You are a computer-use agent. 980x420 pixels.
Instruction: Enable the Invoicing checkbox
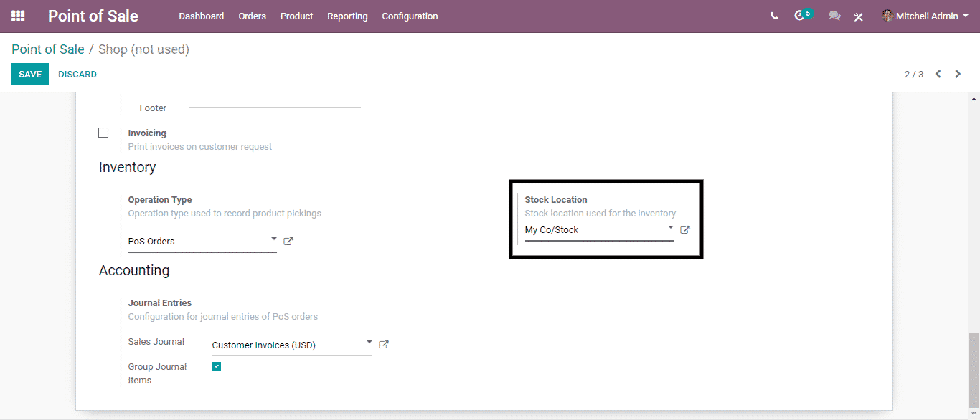coord(103,133)
